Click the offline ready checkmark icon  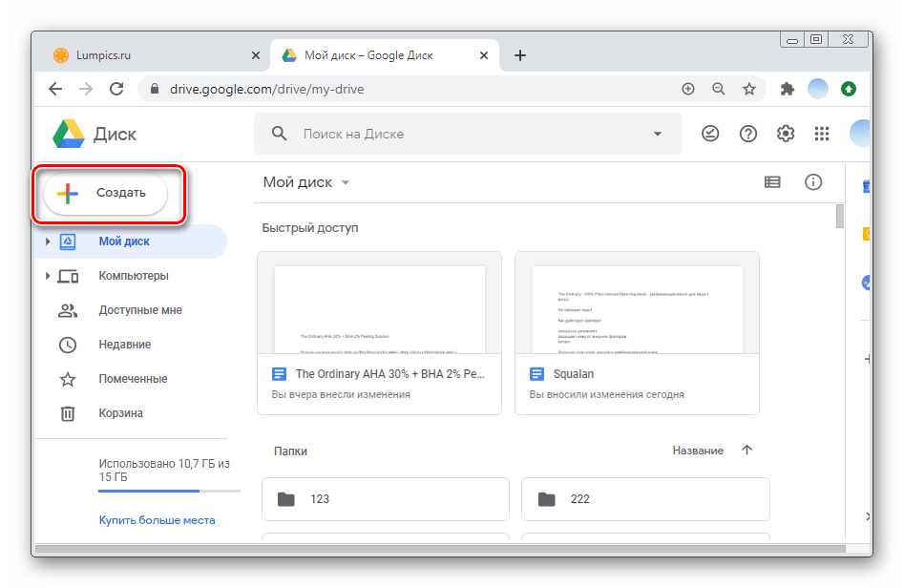coord(710,134)
